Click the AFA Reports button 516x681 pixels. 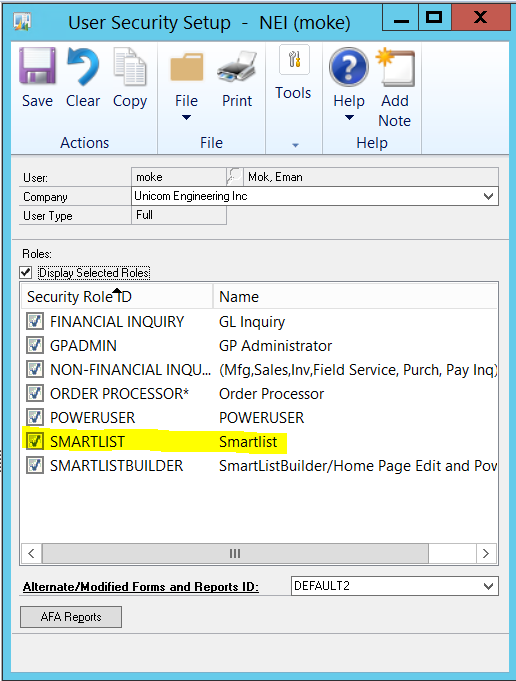click(71, 617)
